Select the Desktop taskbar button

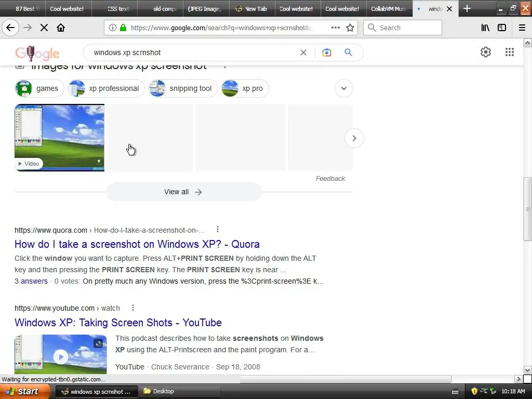coord(180,392)
